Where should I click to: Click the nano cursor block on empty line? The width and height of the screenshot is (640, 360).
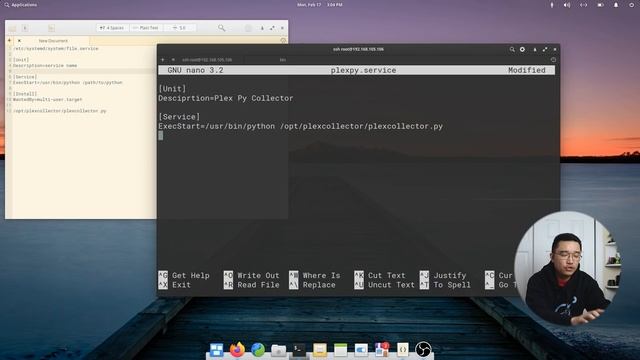point(160,136)
